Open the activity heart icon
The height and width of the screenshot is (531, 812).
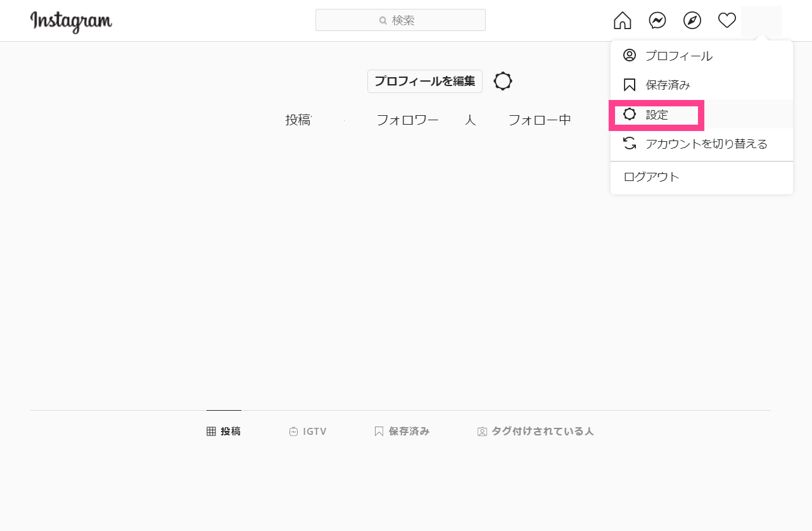tap(727, 21)
